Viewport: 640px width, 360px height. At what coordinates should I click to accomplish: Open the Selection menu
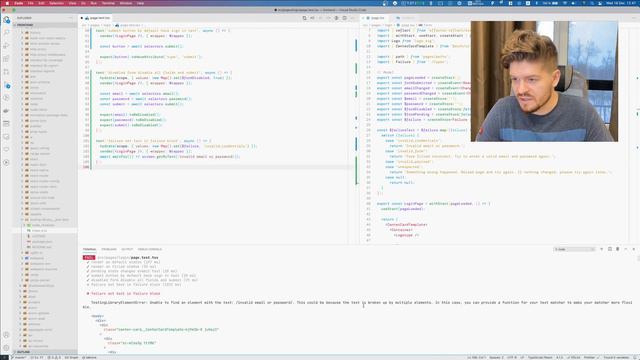(x=56, y=3)
